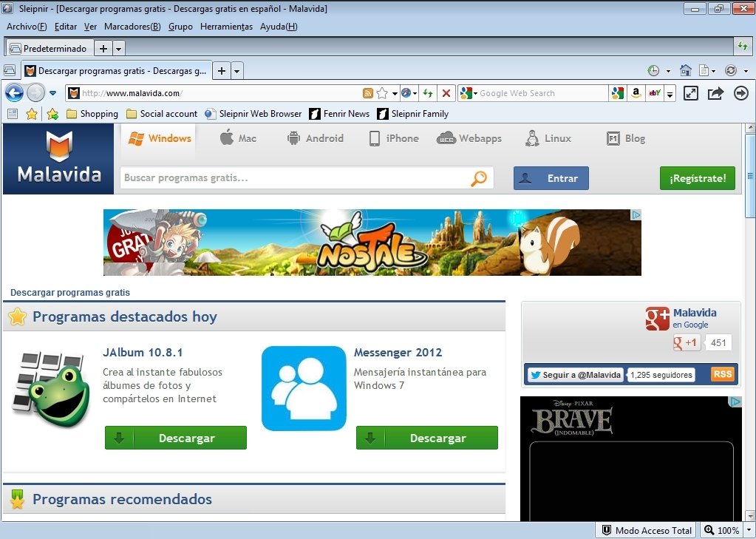This screenshot has height=539, width=756.
Task: Click the tab overview icon left of the tabs
Action: pos(10,71)
